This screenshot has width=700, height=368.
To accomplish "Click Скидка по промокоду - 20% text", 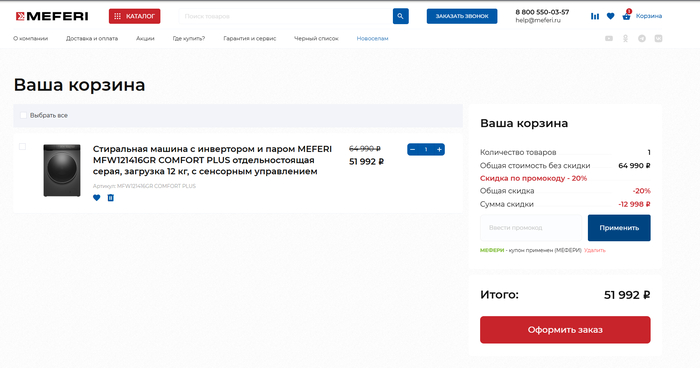I will 533,178.
